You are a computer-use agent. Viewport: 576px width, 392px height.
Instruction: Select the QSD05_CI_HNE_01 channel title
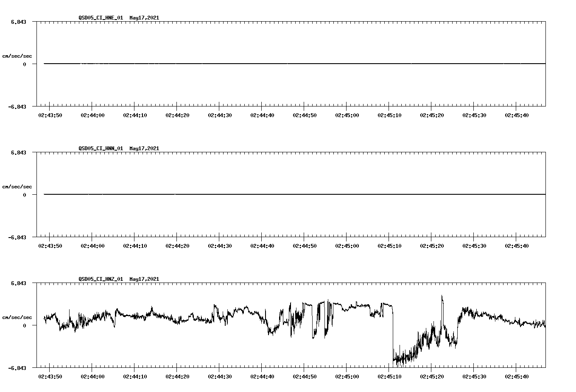(100, 18)
